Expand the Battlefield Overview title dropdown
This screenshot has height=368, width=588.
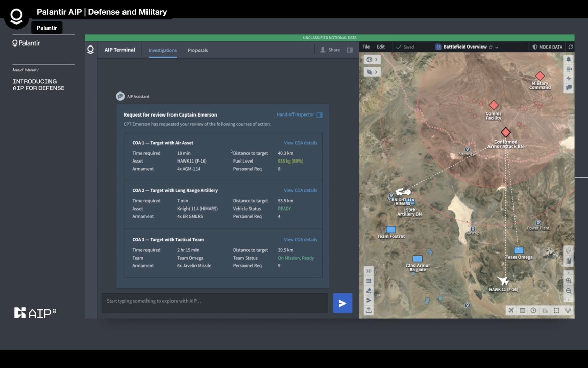(497, 47)
